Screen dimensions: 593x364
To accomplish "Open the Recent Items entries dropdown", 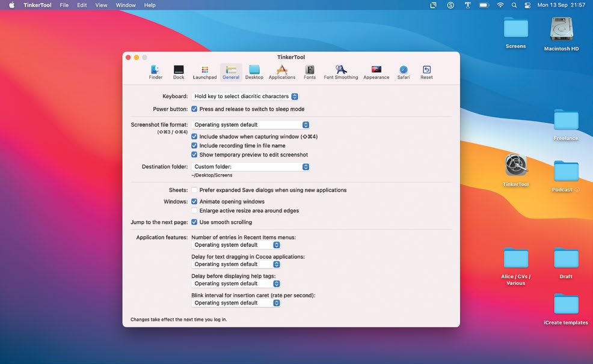I will (236, 244).
